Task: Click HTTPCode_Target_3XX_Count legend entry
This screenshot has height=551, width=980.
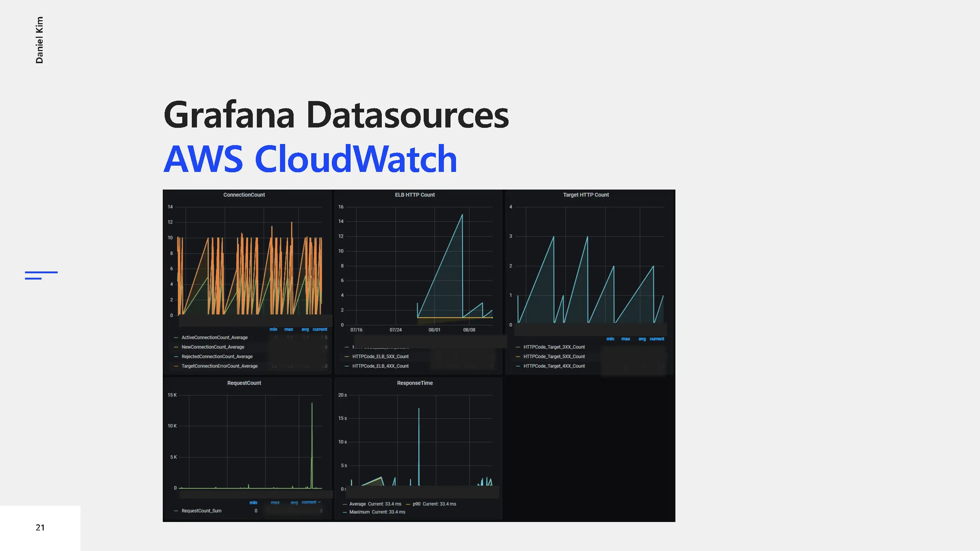Action: 554,347
